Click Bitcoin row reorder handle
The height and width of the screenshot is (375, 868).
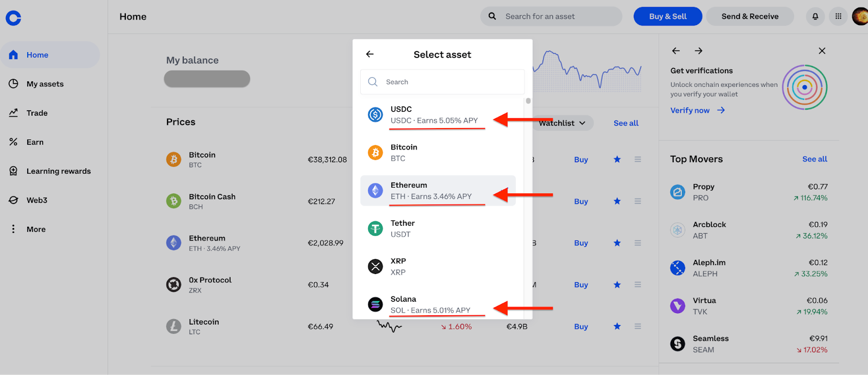pyautogui.click(x=638, y=160)
